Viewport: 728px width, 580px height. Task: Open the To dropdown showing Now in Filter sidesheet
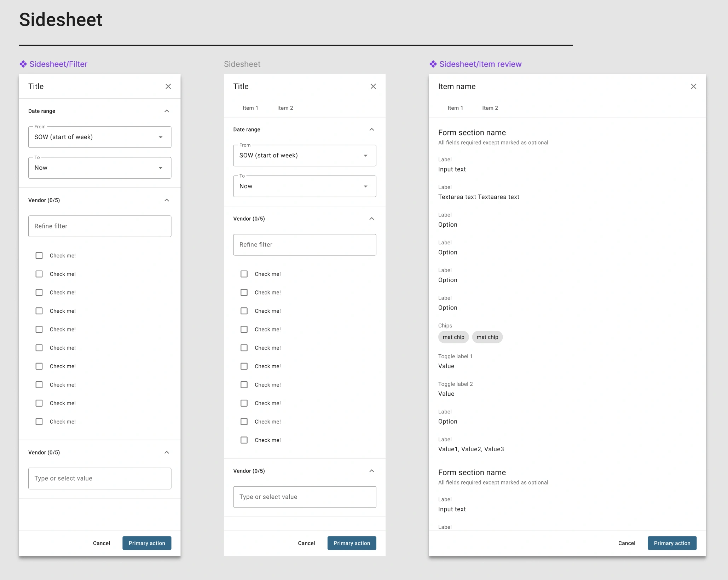pyautogui.click(x=100, y=168)
